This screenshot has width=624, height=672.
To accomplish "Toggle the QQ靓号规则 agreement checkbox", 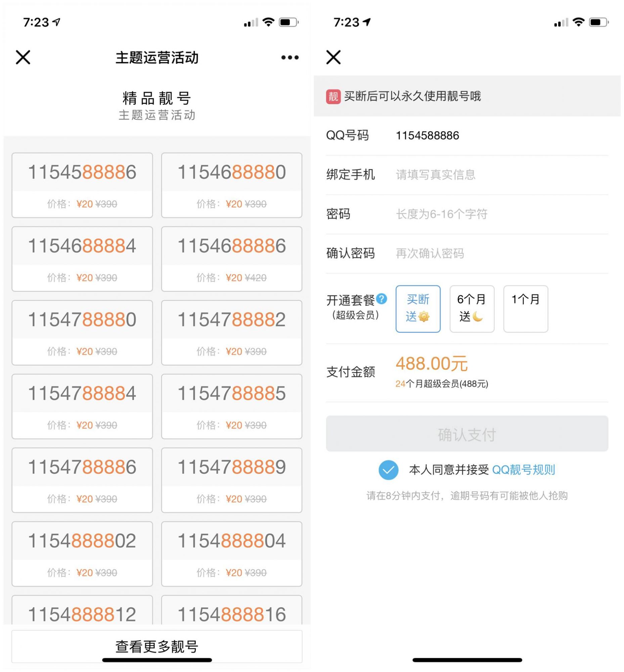I will click(x=388, y=470).
